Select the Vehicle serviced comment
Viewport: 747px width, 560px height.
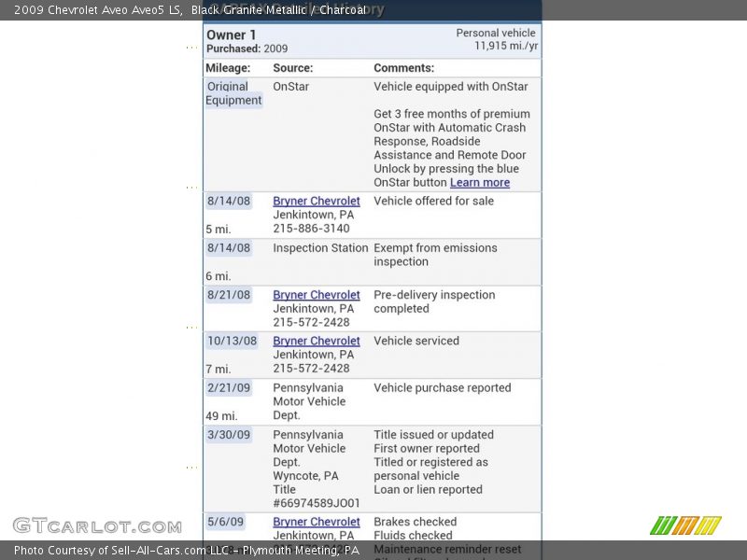coord(416,341)
